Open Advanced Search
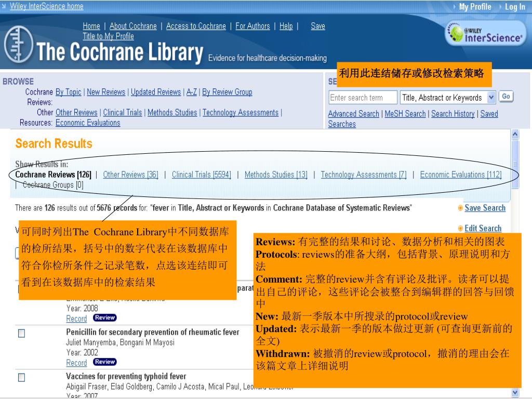Viewport: 532px width, 399px height. (x=353, y=114)
